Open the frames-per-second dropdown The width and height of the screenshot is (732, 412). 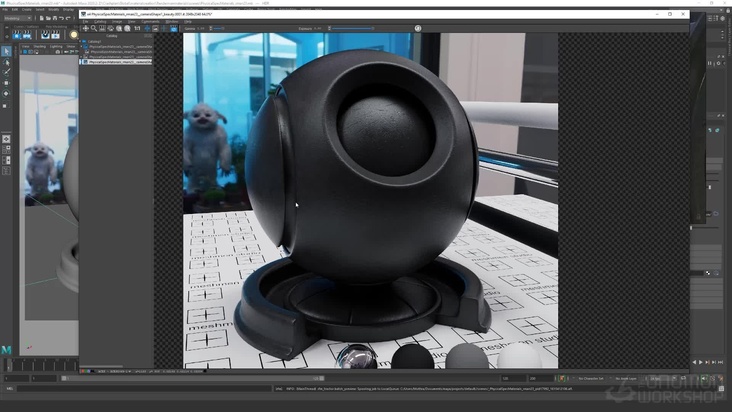point(662,378)
